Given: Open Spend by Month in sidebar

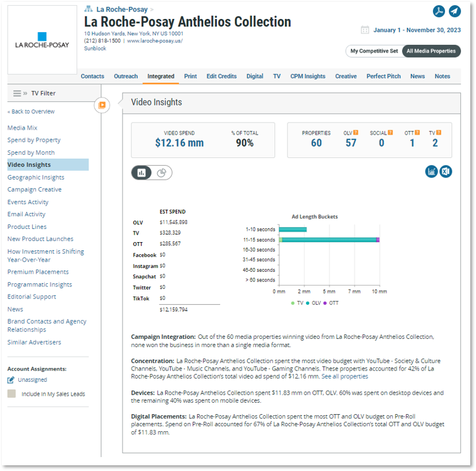Looking at the screenshot, I should point(31,152).
